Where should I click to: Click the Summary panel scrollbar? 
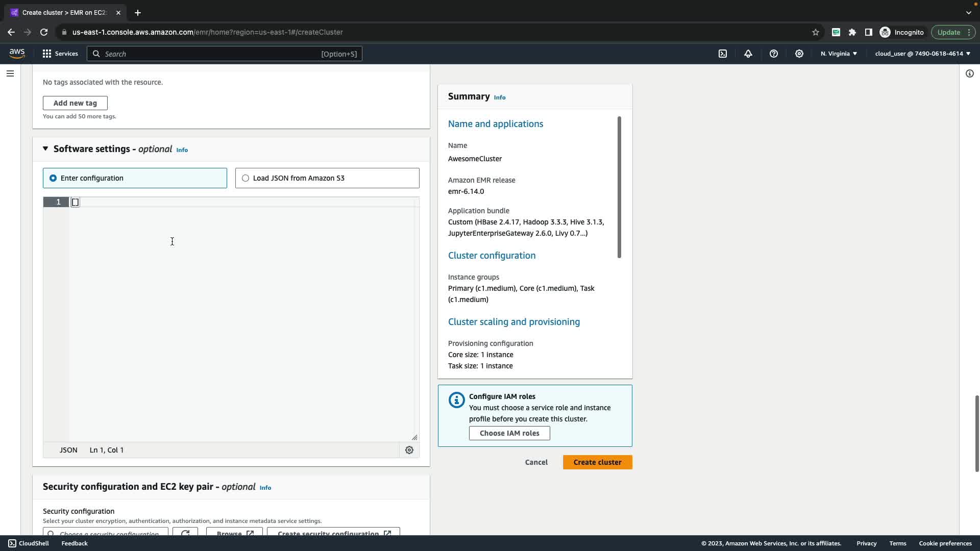pyautogui.click(x=619, y=187)
